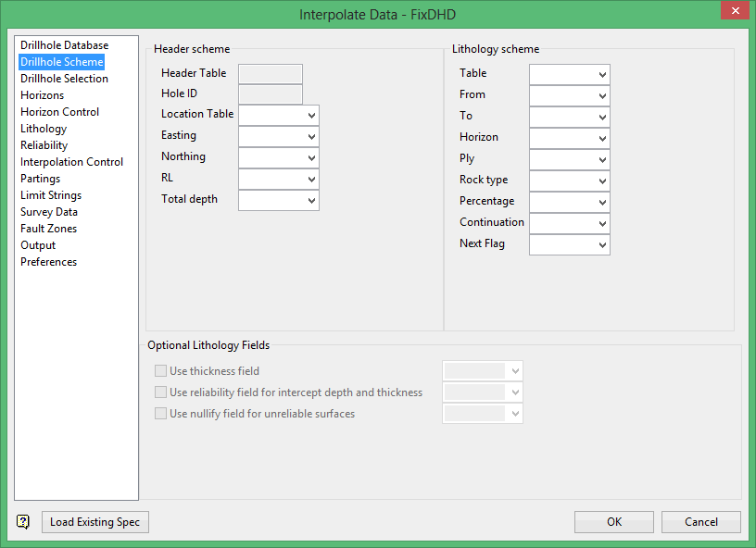Go to the Horizon Control page
The height and width of the screenshot is (548, 756).
click(x=59, y=112)
